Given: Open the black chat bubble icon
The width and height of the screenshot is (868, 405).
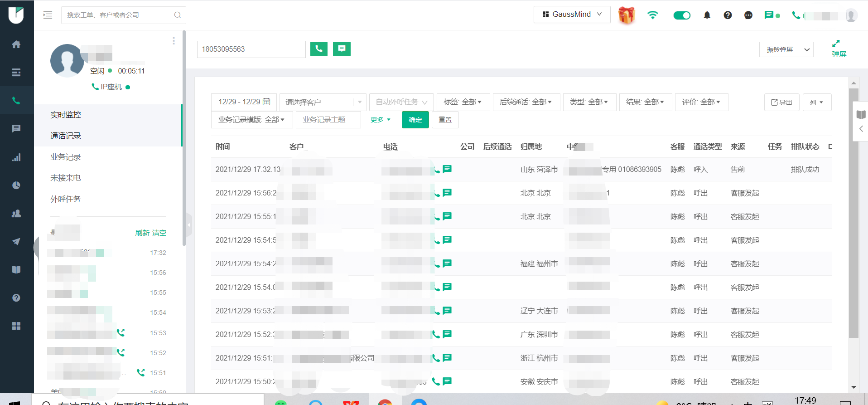Looking at the screenshot, I should click(748, 15).
